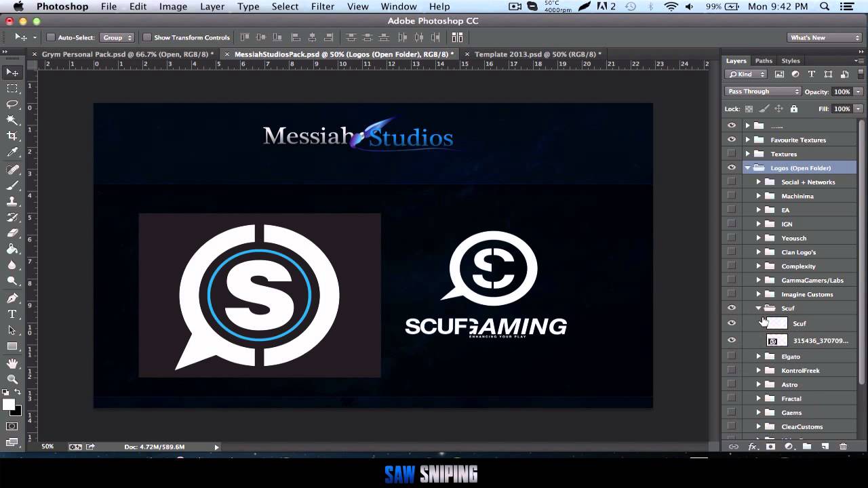Switch to the Paths tab

click(764, 61)
